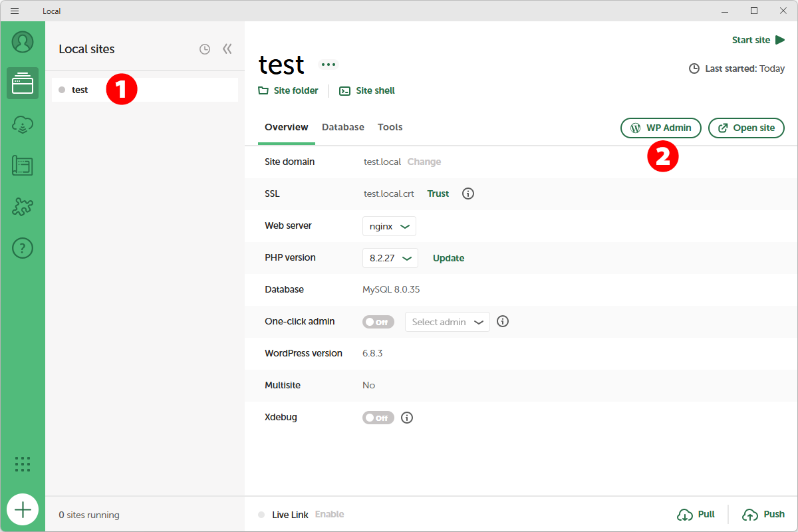Open WP Admin for the site
798x532 pixels.
(660, 128)
